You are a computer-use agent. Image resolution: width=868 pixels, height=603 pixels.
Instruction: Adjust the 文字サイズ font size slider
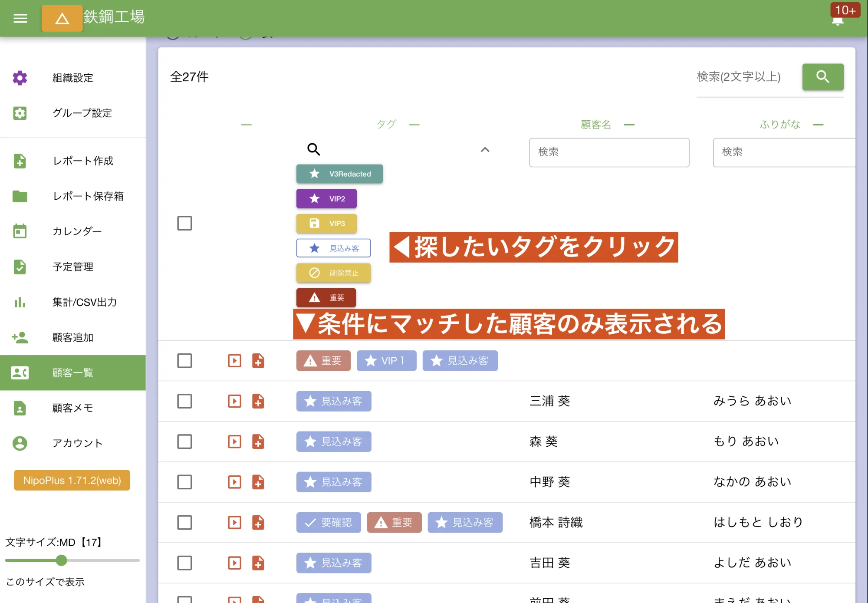pyautogui.click(x=61, y=560)
